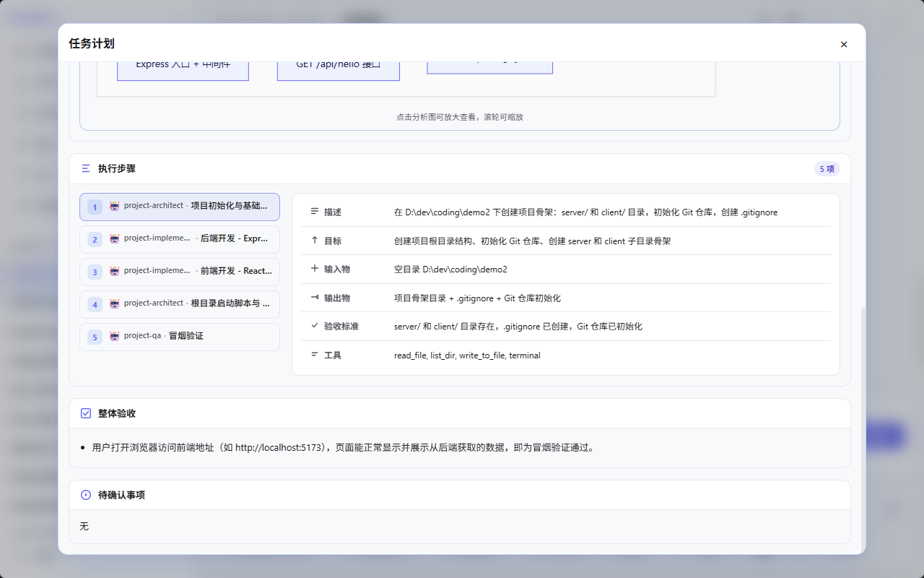Select step 1 项目初始化与基础 in list
The height and width of the screenshot is (578, 924).
[180, 207]
